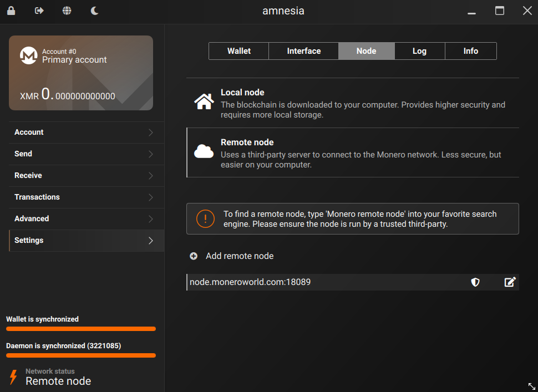Toggle dark mode with the moon icon
Image resolution: width=538 pixels, height=392 pixels.
click(x=95, y=11)
